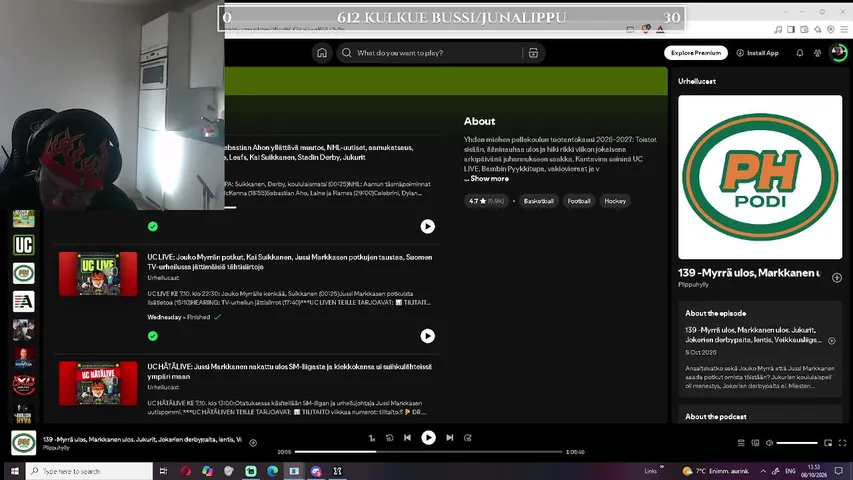Open the UC podcast in the library sidebar
Viewport: 853px width, 480px height.
[x=23, y=245]
